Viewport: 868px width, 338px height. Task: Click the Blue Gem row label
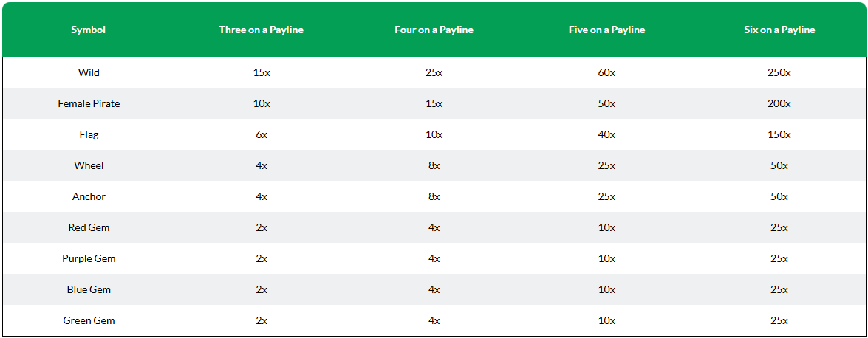[89, 289]
